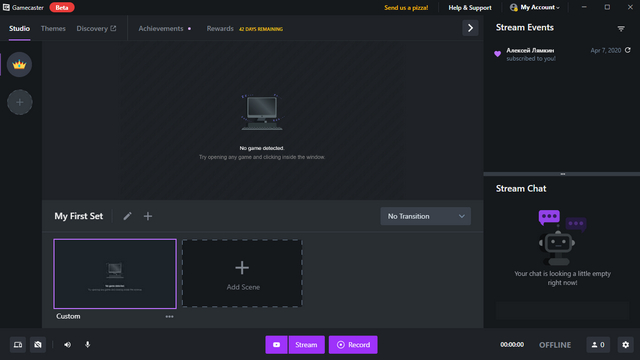Image resolution: width=640 pixels, height=360 pixels.
Task: Click the Stream Chat heading
Action: point(521,189)
